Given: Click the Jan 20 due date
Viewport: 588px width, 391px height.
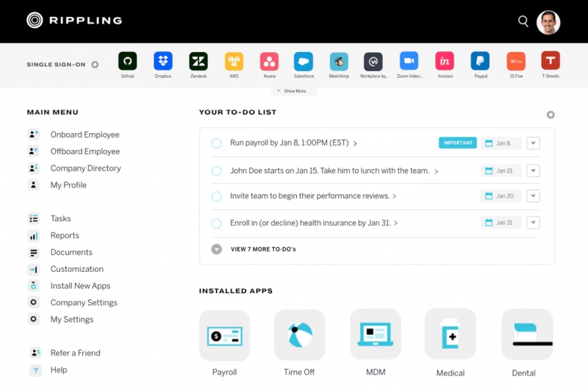Looking at the screenshot, I should [x=501, y=196].
